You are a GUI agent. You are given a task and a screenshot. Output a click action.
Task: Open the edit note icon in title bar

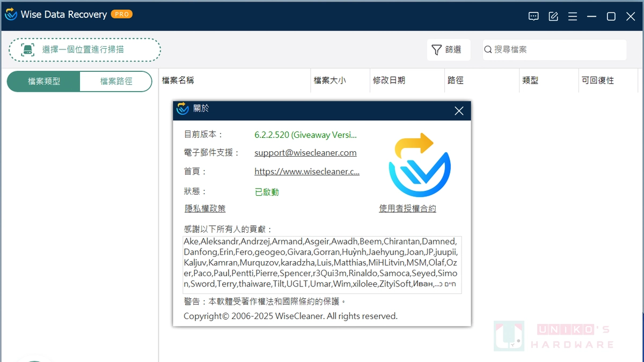coord(553,17)
